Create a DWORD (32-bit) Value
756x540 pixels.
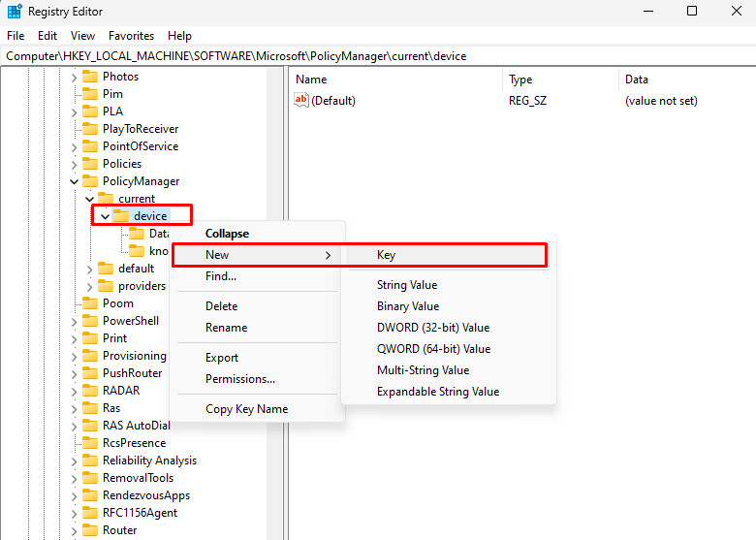click(449, 328)
